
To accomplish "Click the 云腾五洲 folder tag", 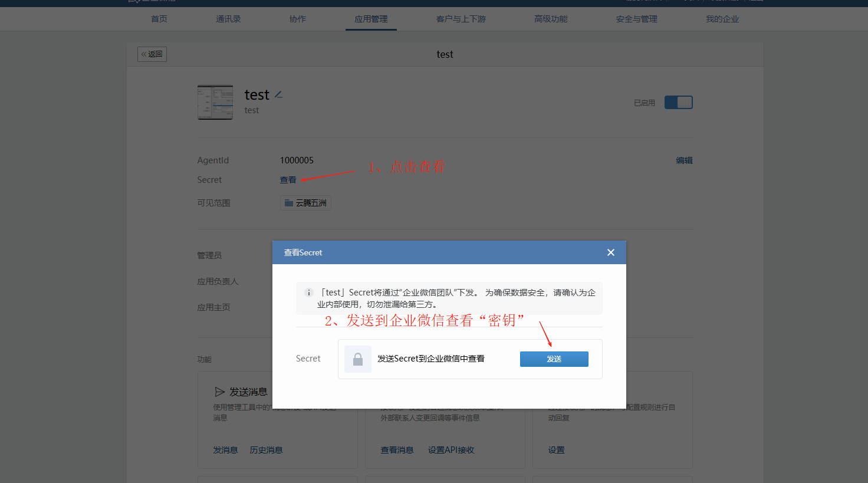I will coord(305,203).
